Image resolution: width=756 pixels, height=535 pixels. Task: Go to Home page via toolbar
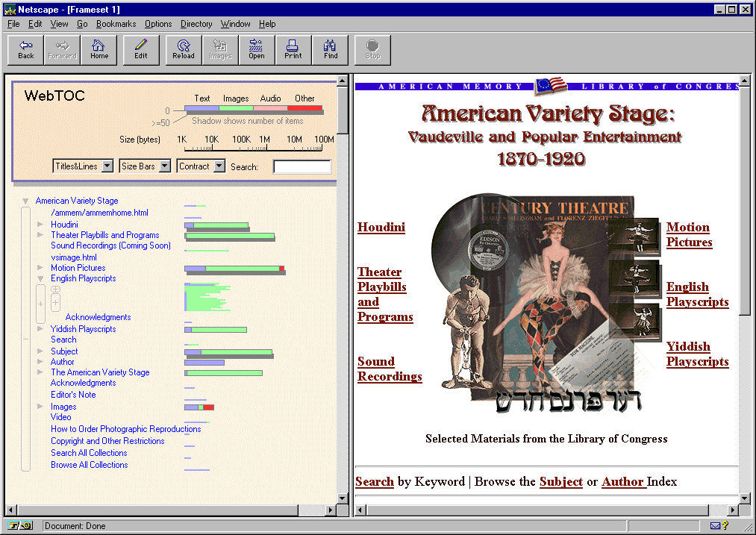[99, 49]
